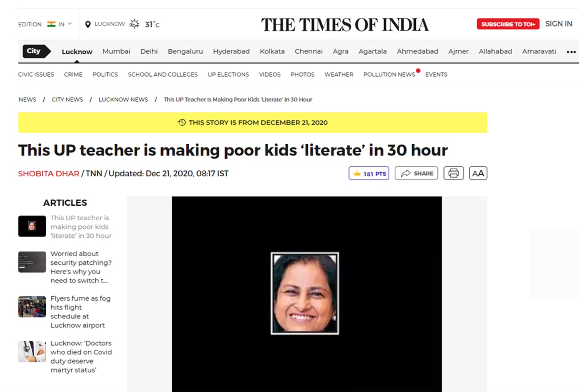Open the AA font size control
The width and height of the screenshot is (579, 392).
478,173
